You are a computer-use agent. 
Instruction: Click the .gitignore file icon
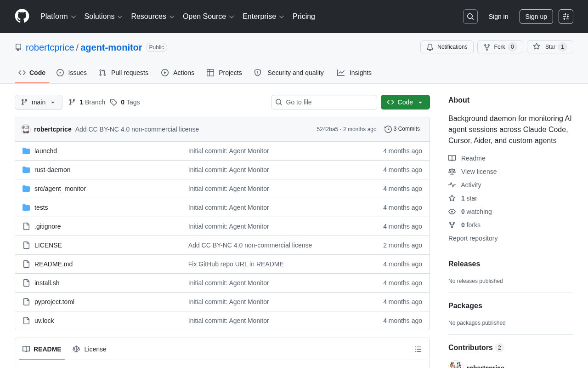click(26, 226)
